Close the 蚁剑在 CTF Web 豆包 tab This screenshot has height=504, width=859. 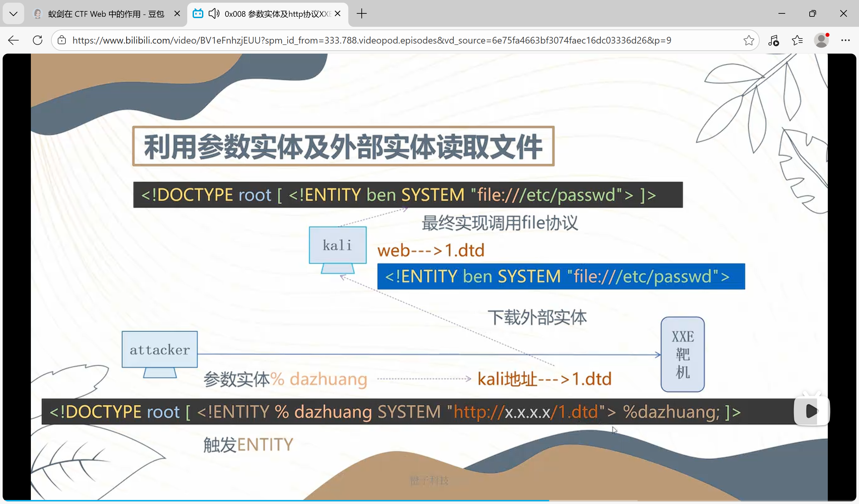click(177, 14)
